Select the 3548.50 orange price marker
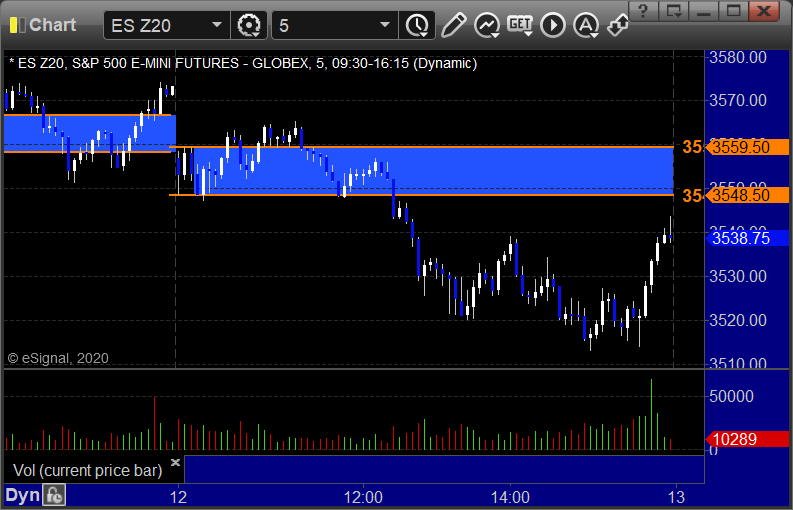The height and width of the screenshot is (510, 793). pos(747,195)
